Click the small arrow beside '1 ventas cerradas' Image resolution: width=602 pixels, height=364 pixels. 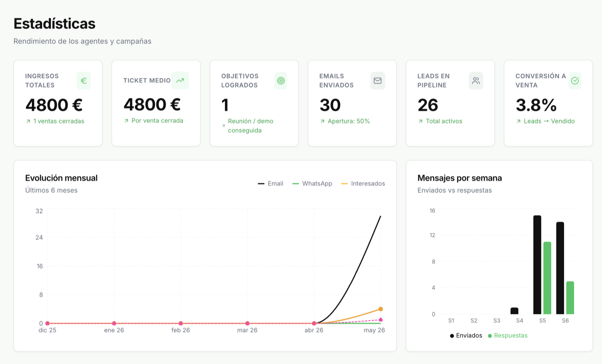[28, 122]
